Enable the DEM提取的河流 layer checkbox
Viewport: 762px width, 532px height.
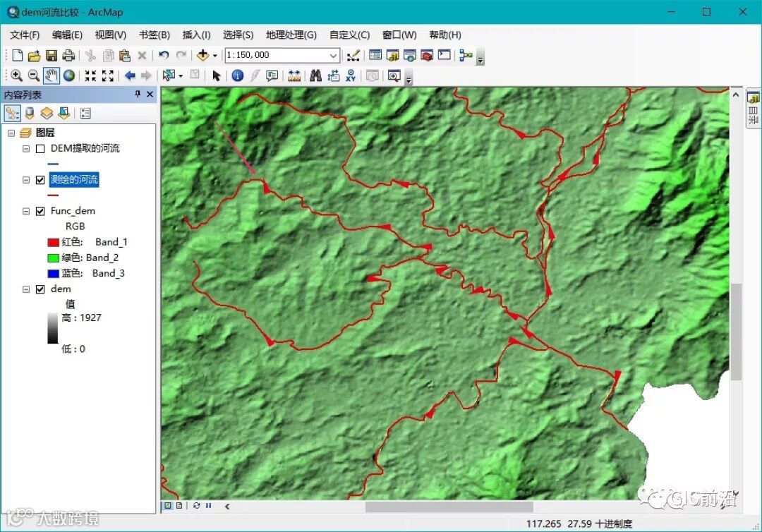pos(40,149)
